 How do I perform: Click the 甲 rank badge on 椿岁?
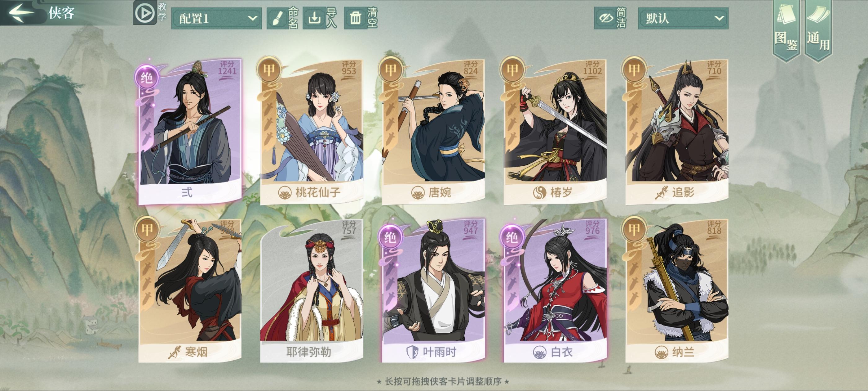click(x=512, y=70)
